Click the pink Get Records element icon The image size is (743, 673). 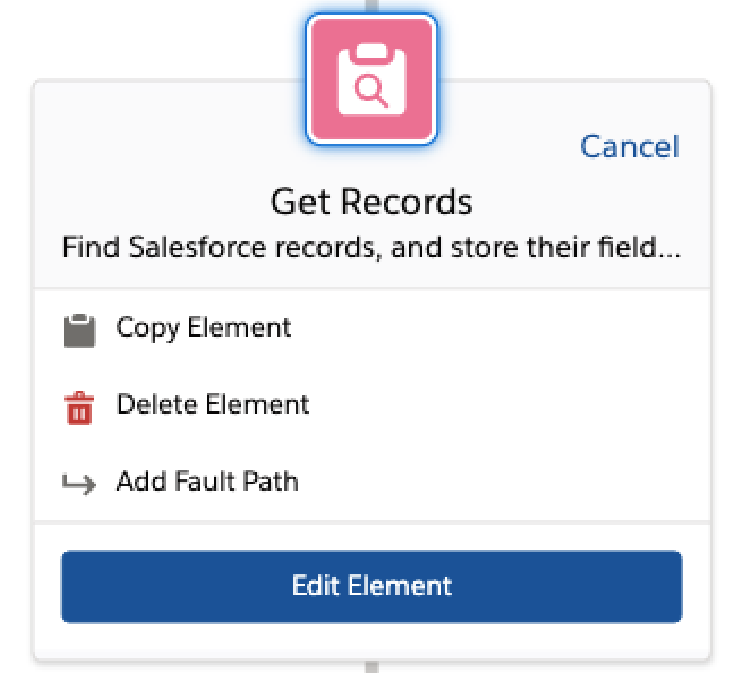[372, 79]
